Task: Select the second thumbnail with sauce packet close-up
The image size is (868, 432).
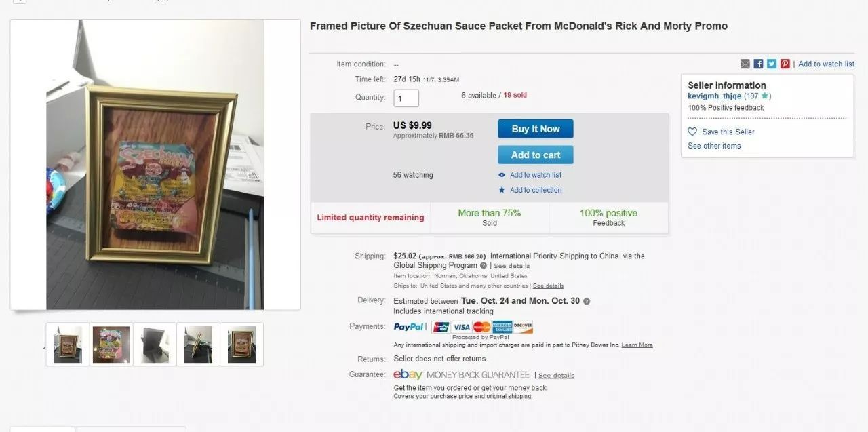Action: pos(111,345)
